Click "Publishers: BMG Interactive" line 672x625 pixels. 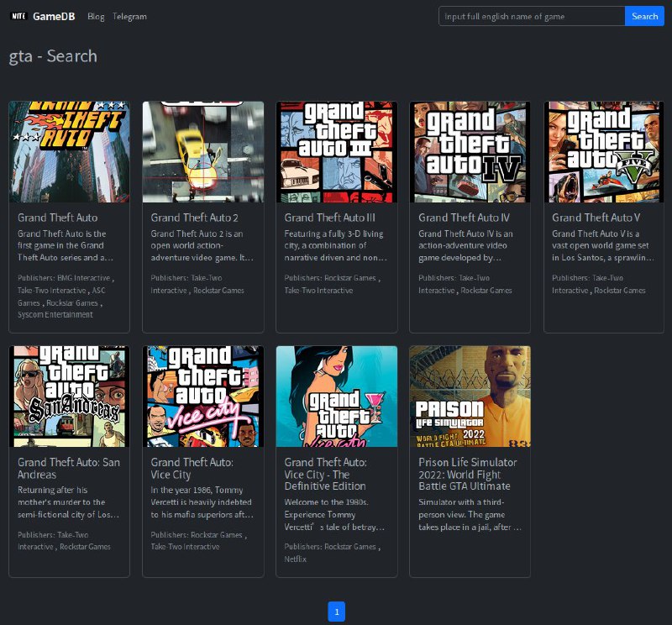coord(66,297)
